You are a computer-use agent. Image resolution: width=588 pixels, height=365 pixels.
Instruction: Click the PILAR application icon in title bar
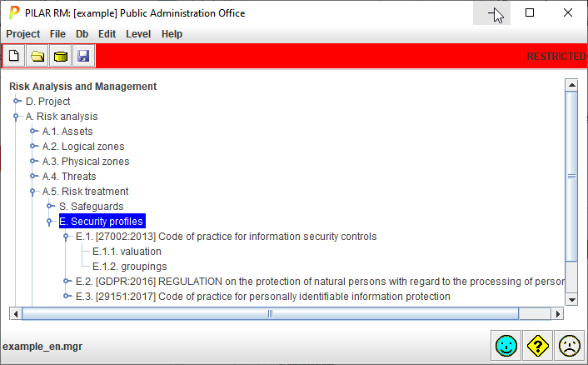[x=13, y=13]
